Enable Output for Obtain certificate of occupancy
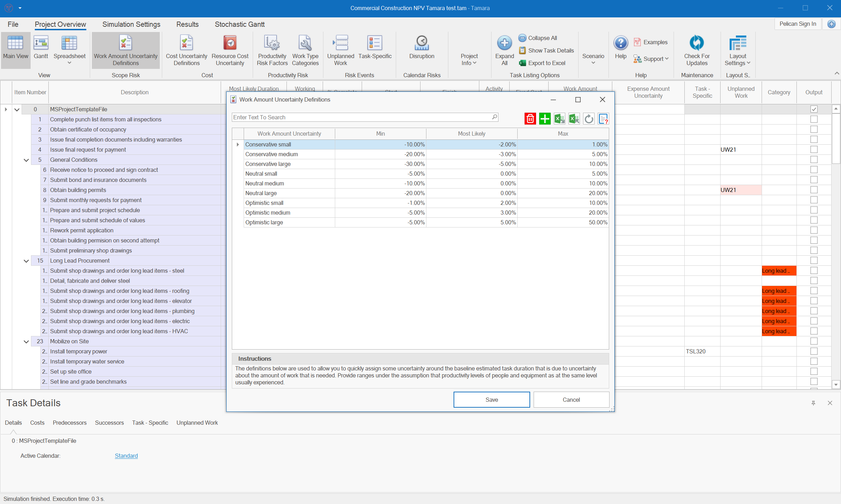841x504 pixels. pyautogui.click(x=814, y=129)
